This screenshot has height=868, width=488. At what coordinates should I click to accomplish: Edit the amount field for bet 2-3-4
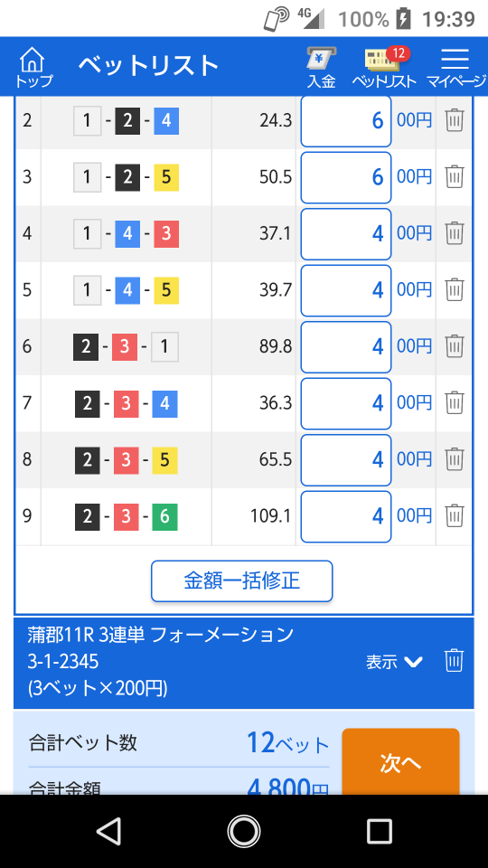tap(346, 403)
